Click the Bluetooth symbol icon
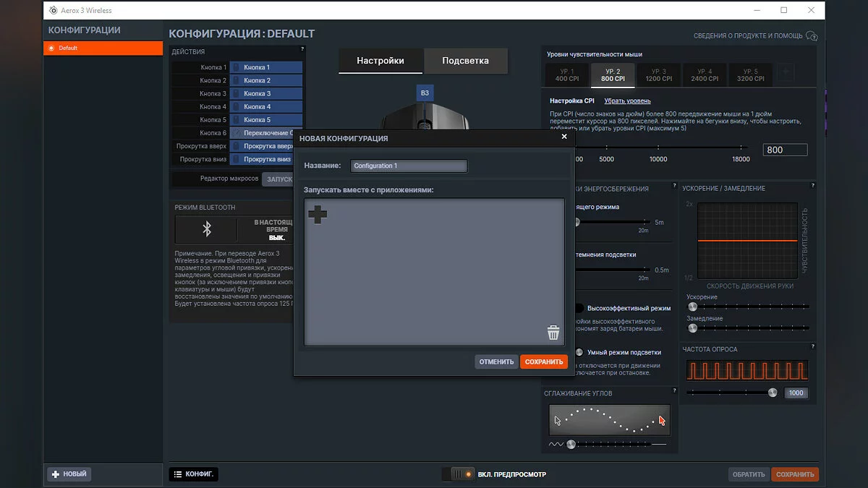 click(206, 229)
